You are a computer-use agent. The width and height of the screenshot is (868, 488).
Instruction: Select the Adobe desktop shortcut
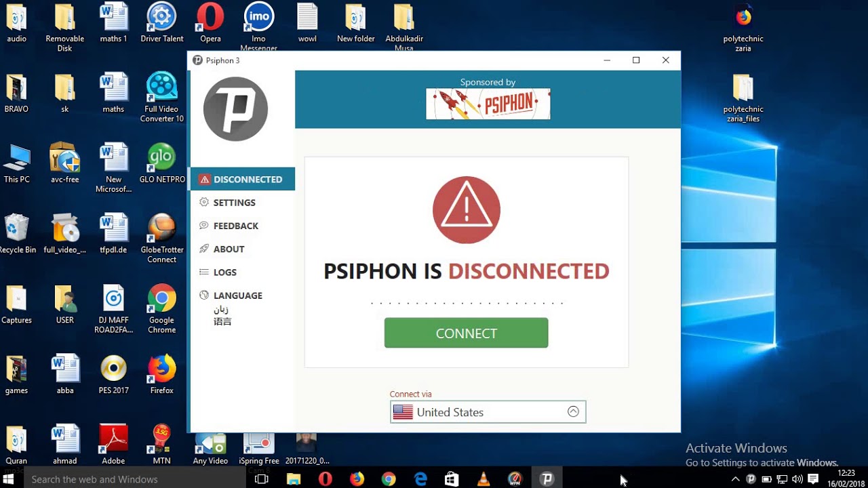tap(113, 445)
